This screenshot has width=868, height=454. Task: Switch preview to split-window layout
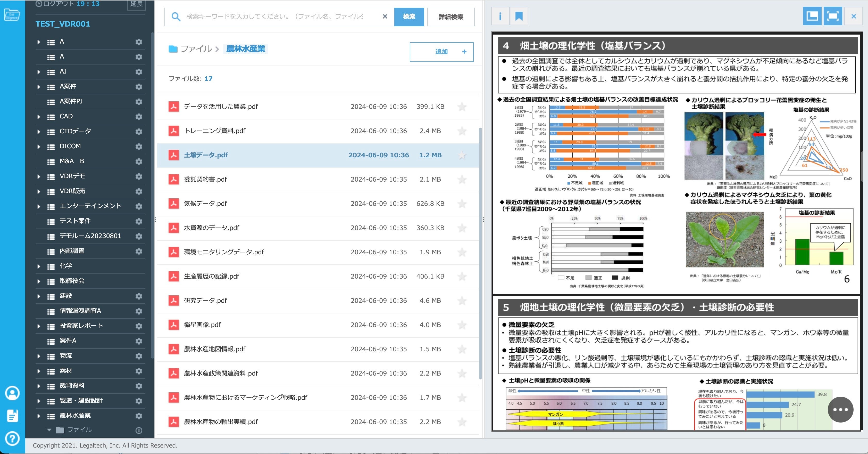(x=812, y=16)
